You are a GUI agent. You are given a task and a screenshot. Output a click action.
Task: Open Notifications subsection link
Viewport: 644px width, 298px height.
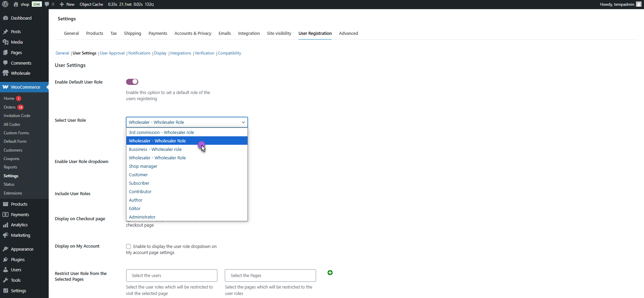139,53
